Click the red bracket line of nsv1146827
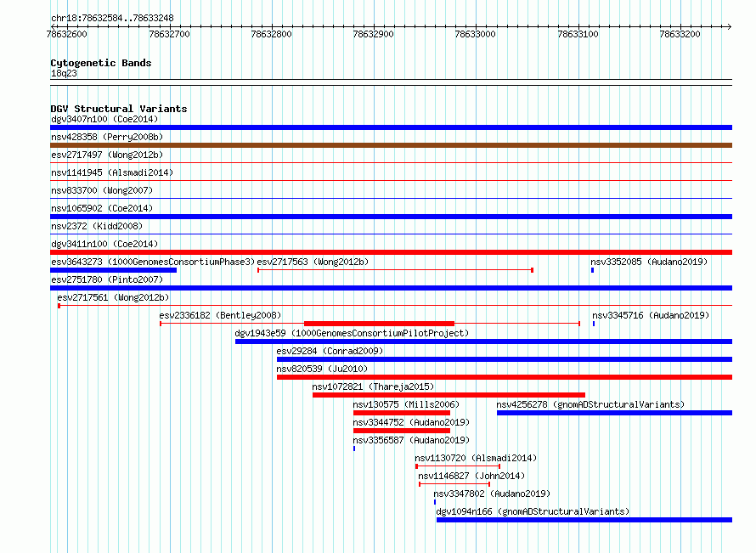 coord(454,484)
